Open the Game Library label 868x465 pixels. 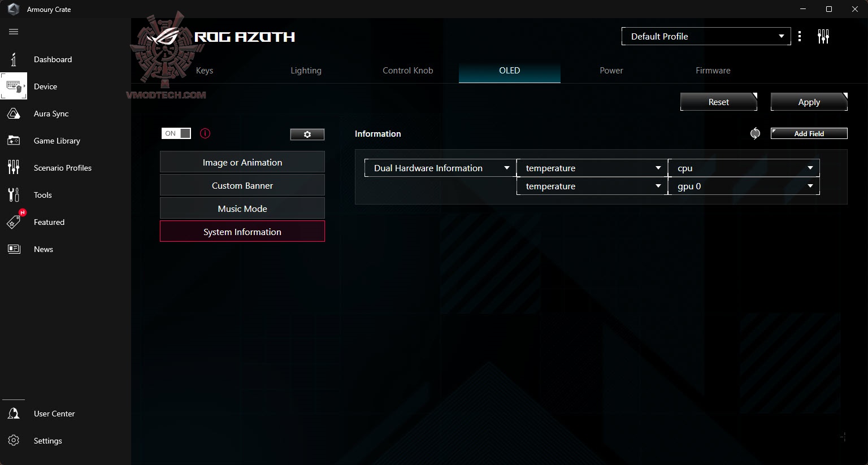click(x=57, y=141)
